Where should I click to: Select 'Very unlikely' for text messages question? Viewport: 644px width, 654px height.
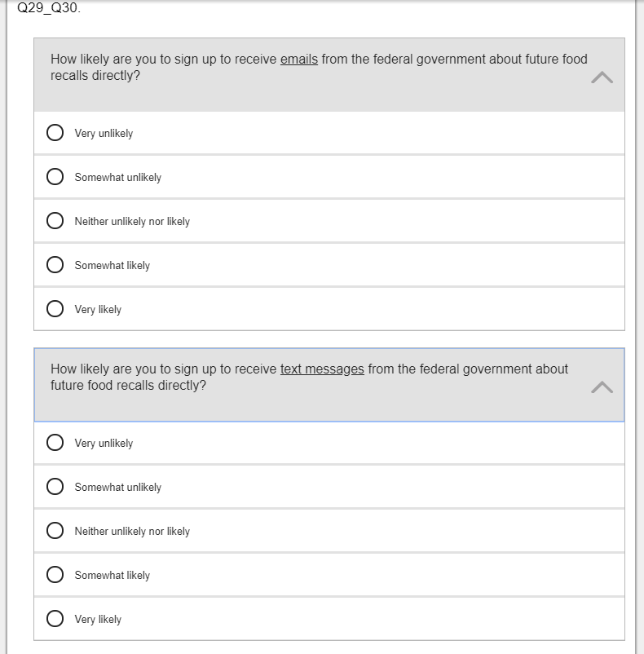tap(55, 443)
